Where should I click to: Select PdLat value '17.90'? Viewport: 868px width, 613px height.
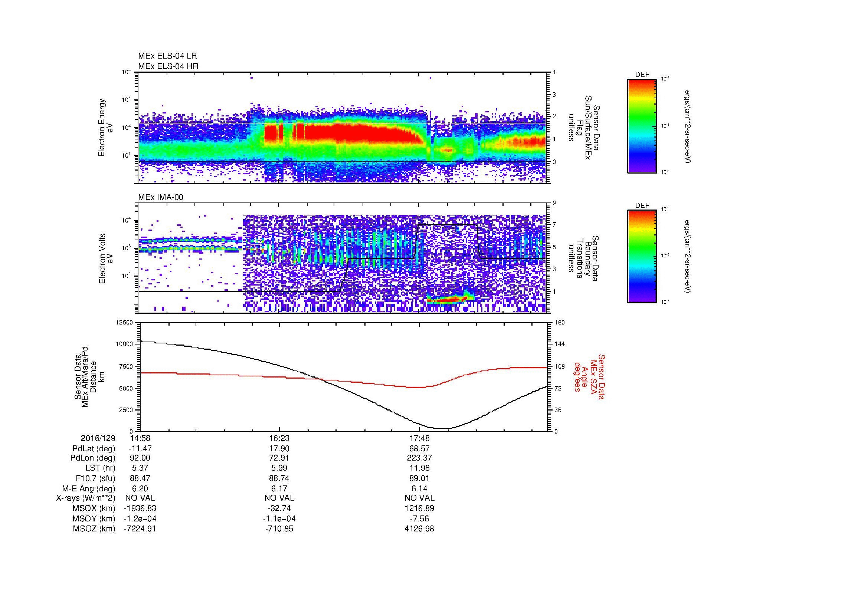click(x=279, y=448)
